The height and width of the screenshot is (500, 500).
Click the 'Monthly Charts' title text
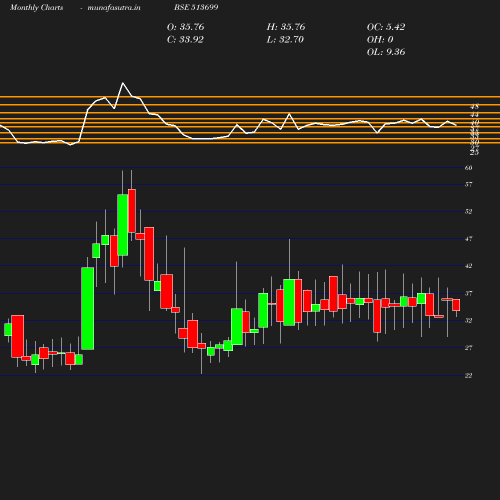pyautogui.click(x=36, y=7)
